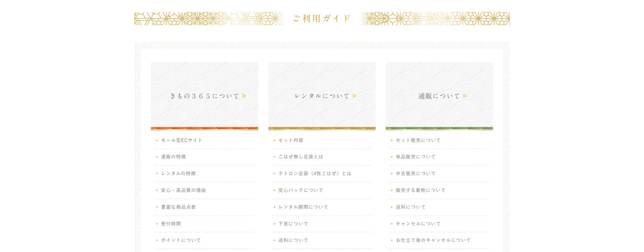Click the arrow icon beside 通販について

click(465, 96)
